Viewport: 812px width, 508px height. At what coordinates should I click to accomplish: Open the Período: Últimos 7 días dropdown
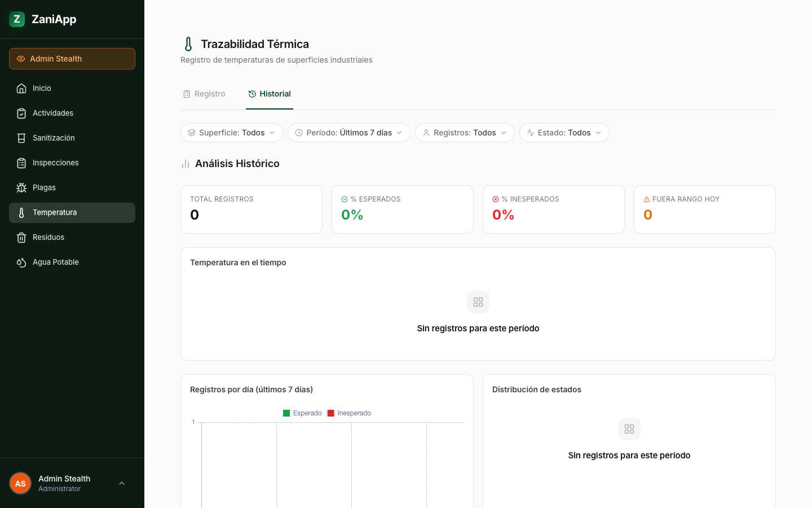349,133
